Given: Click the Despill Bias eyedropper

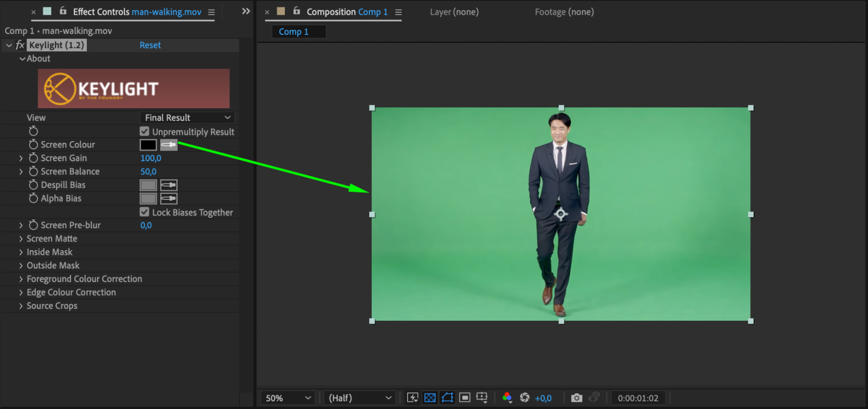Looking at the screenshot, I should tap(168, 185).
